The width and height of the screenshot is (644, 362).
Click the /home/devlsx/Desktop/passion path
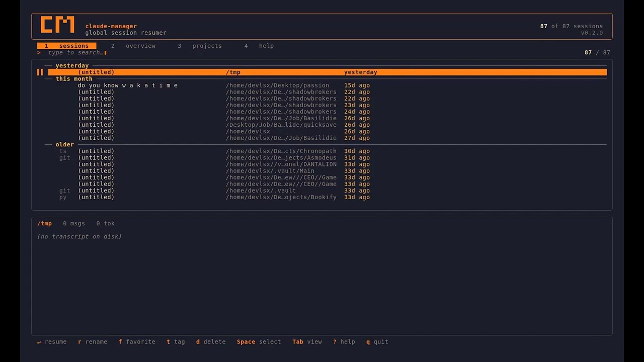277,85
